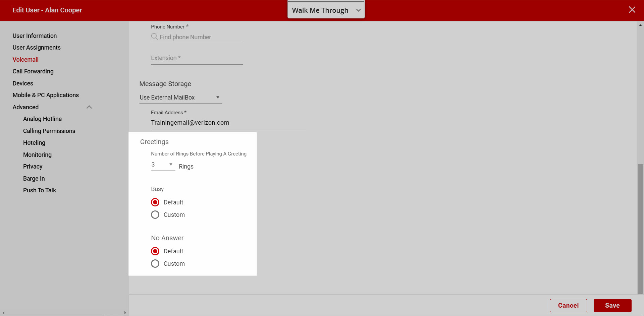Click the Cancel button
The height and width of the screenshot is (316, 644).
pos(568,306)
